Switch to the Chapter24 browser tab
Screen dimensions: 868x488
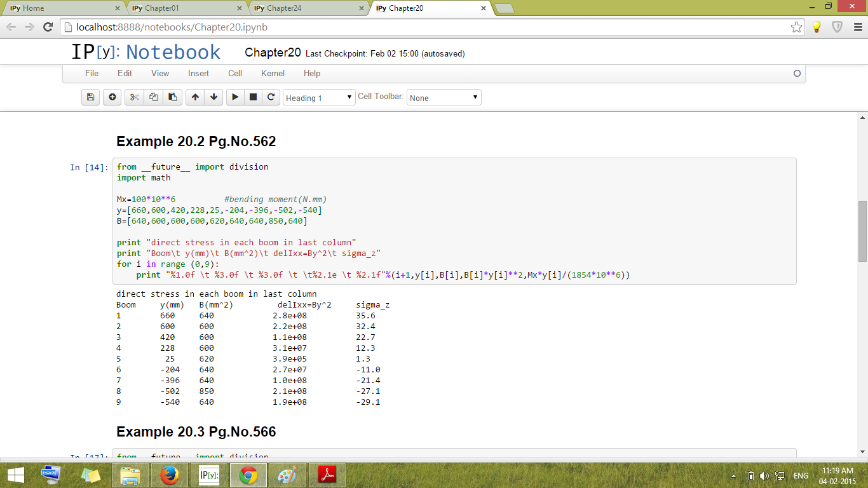(x=304, y=8)
